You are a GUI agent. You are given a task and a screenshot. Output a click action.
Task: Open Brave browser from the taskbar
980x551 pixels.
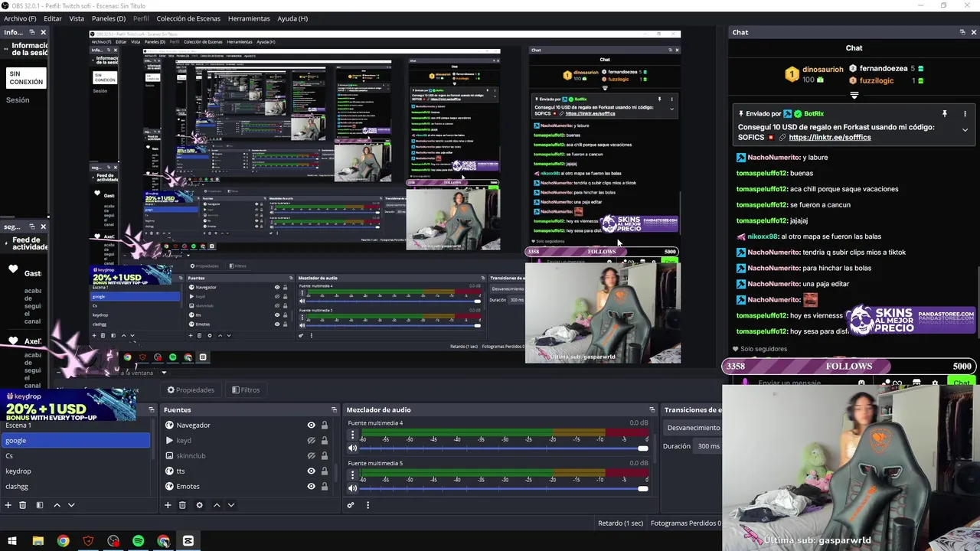click(x=88, y=541)
